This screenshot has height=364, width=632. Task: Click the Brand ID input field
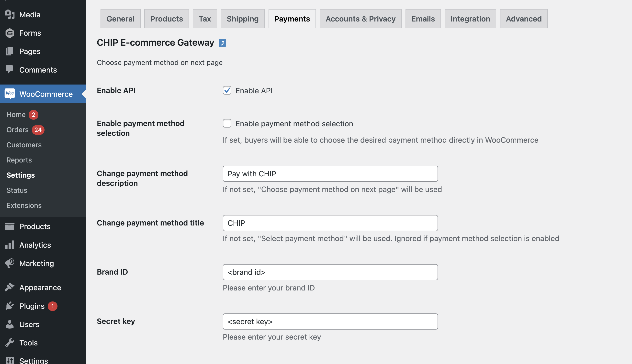pos(330,272)
